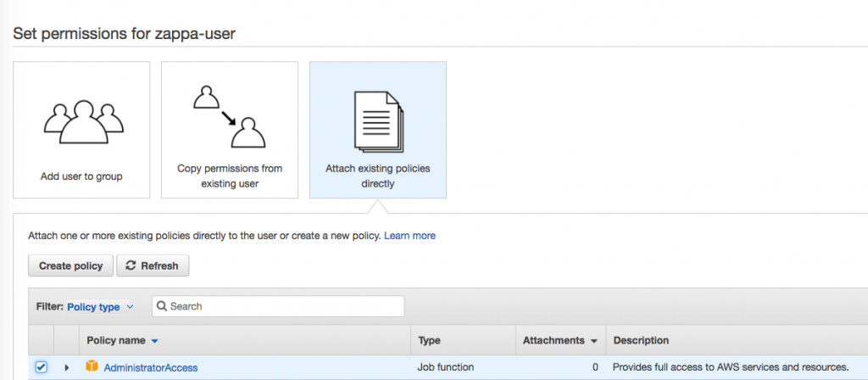Click the AdministratorAccess description text

pos(731,367)
